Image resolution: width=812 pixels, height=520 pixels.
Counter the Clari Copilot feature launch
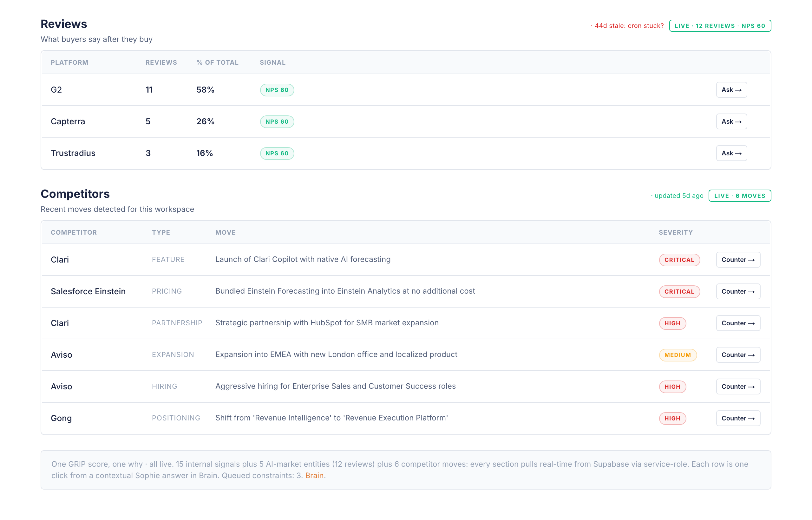pyautogui.click(x=738, y=260)
